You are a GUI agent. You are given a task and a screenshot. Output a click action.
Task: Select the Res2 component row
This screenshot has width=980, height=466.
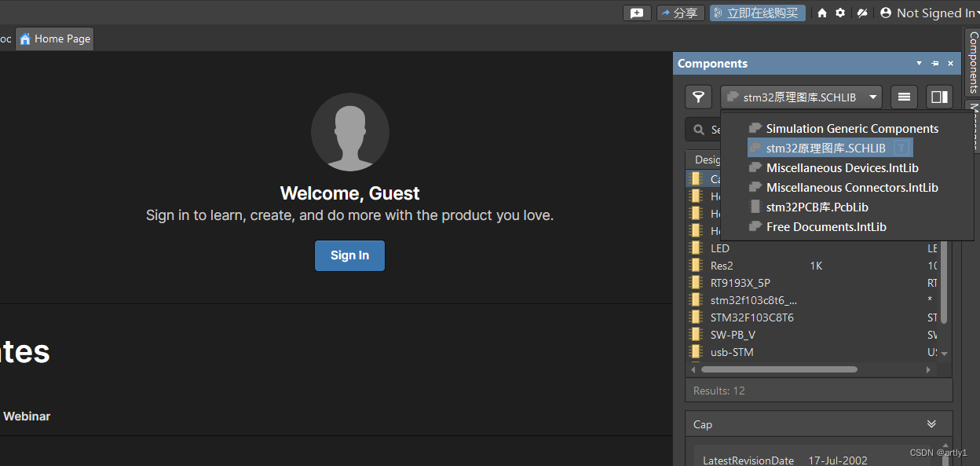(812, 266)
